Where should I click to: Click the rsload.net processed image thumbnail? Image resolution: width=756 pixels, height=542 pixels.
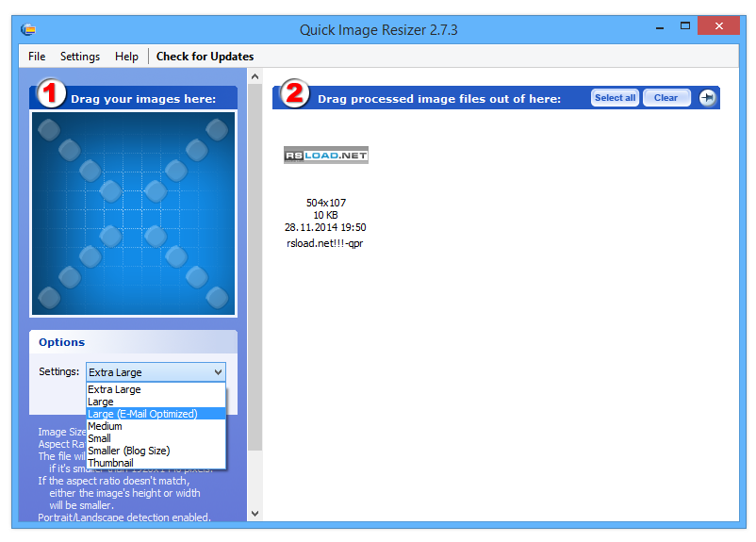[326, 156]
